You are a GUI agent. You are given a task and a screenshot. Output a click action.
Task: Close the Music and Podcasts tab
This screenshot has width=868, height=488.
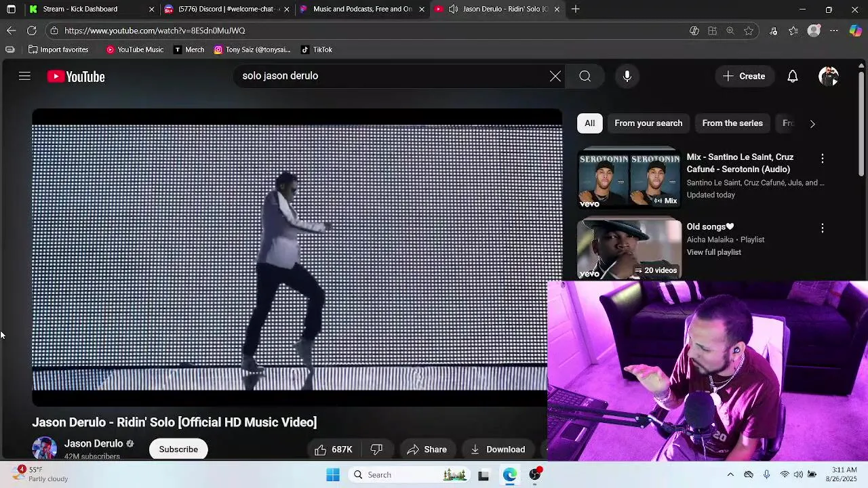pos(422,9)
